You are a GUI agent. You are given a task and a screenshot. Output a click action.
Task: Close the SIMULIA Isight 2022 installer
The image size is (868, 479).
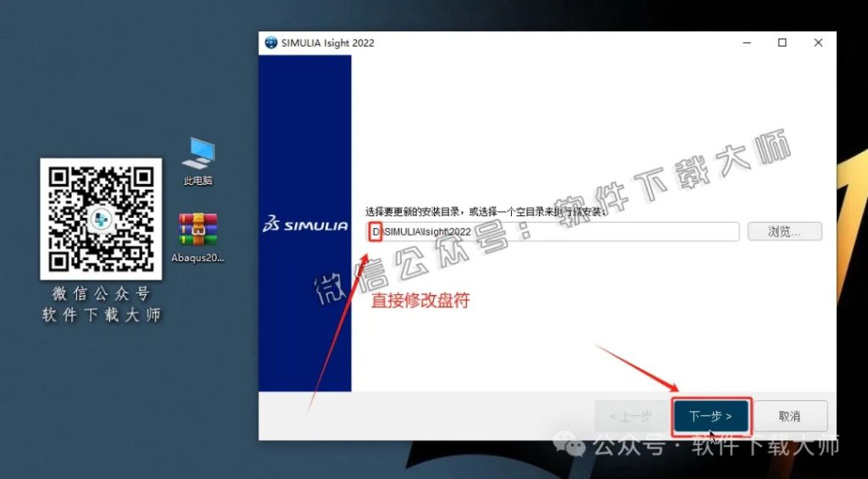[x=818, y=42]
